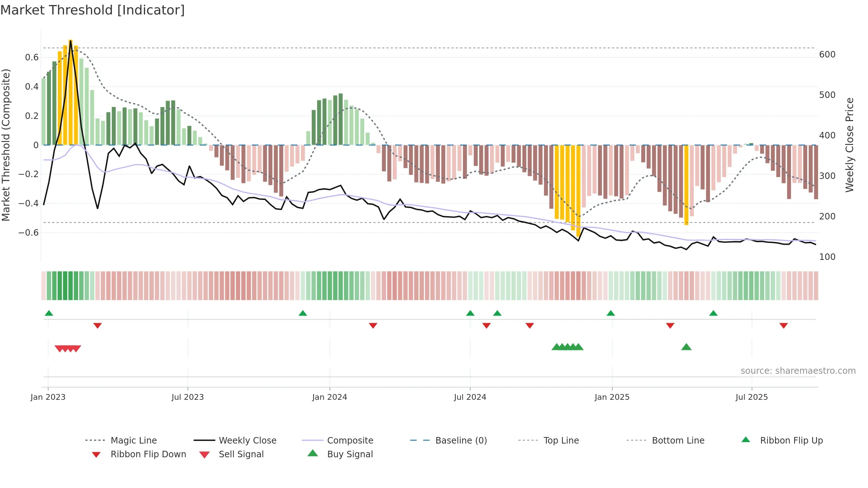
Task: Click the ribbon flip up marker before Jan 2024
Action: click(x=303, y=313)
